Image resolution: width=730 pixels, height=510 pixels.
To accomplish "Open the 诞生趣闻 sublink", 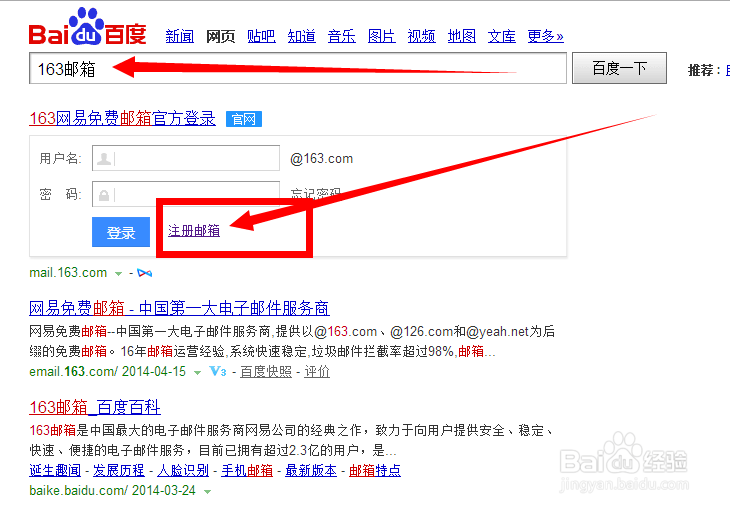I will (x=55, y=470).
